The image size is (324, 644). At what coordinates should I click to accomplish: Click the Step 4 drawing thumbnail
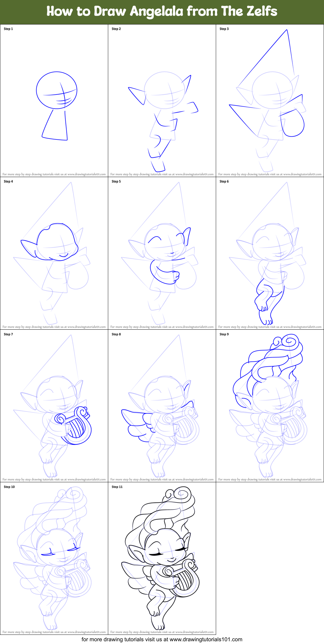(x=54, y=253)
